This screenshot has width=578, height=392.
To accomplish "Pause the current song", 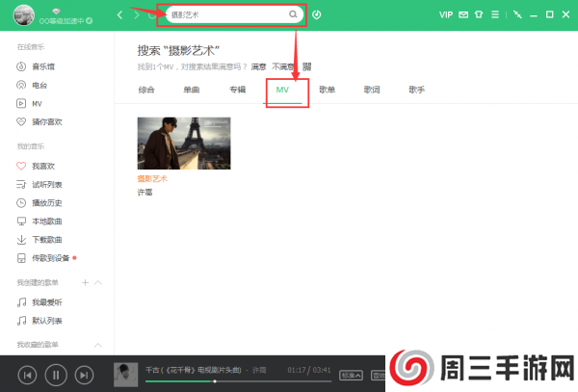I will pyautogui.click(x=56, y=374).
